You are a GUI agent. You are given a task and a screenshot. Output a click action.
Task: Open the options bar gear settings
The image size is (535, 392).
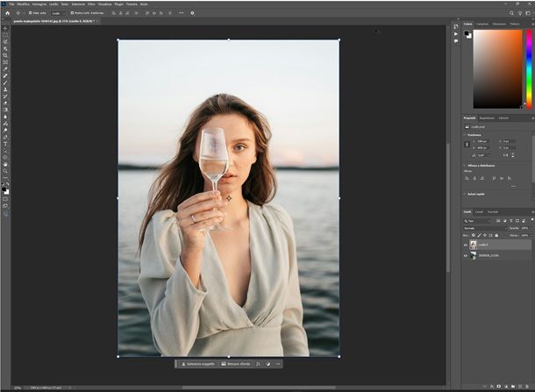[192, 13]
